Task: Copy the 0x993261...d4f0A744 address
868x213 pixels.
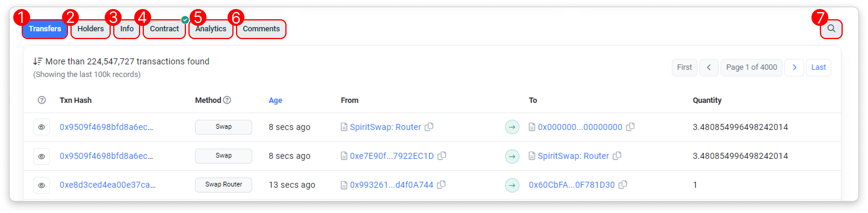Action: pyautogui.click(x=441, y=185)
